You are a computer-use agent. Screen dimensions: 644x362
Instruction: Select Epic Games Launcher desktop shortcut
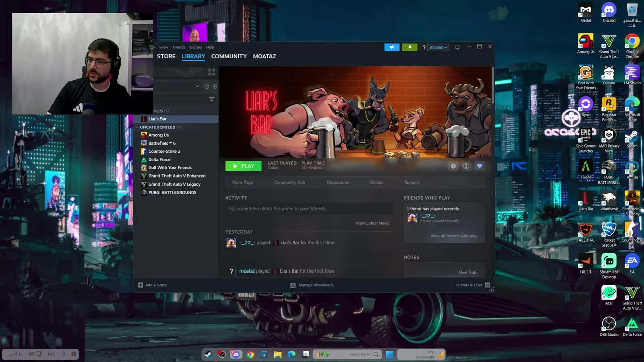click(x=585, y=141)
